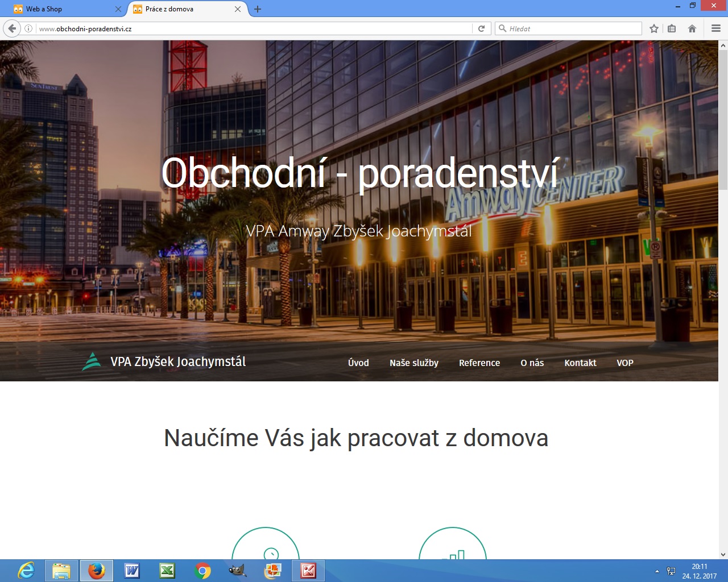Image resolution: width=728 pixels, height=582 pixels.
Task: Go to the 'Reference' page link
Action: [x=479, y=363]
